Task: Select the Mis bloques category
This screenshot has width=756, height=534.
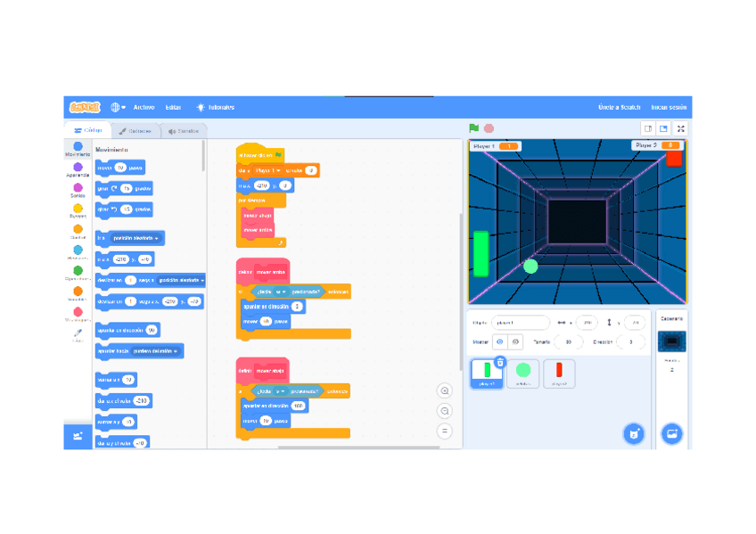Action: tap(78, 315)
